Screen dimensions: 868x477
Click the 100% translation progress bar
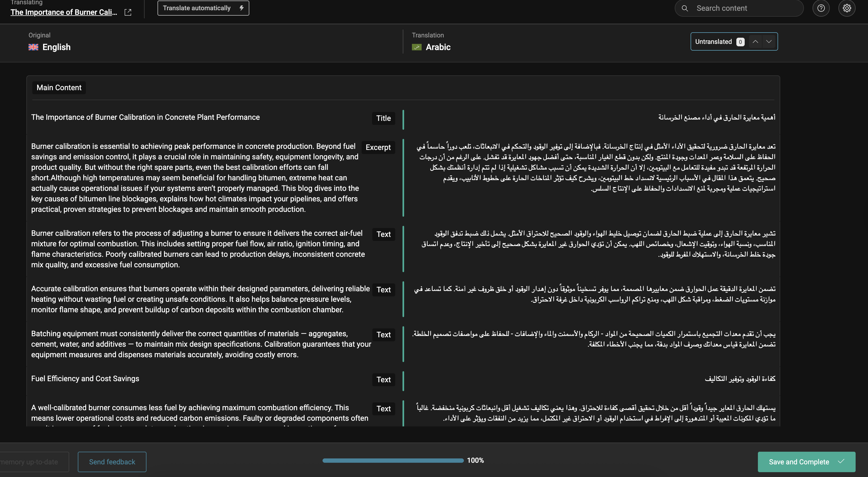pos(393,461)
